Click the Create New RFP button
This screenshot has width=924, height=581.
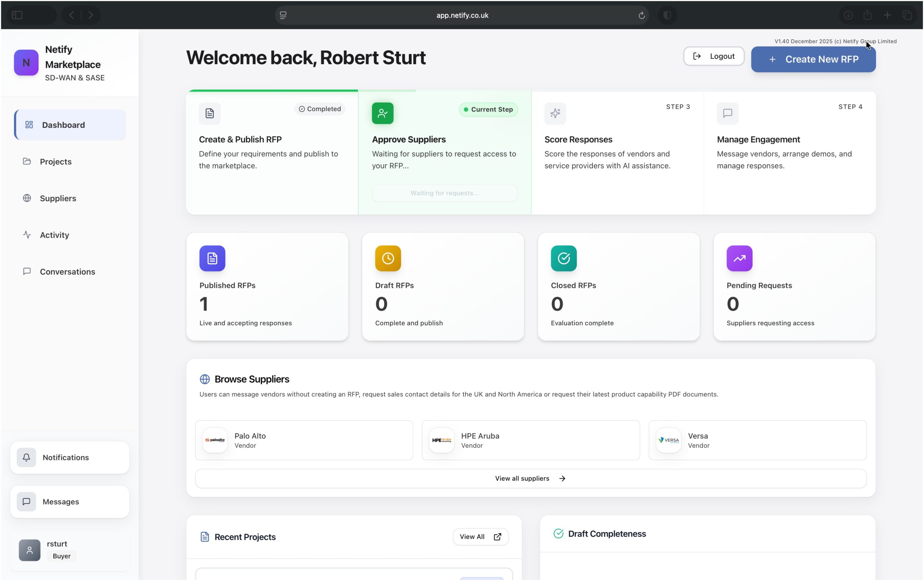[x=813, y=59]
